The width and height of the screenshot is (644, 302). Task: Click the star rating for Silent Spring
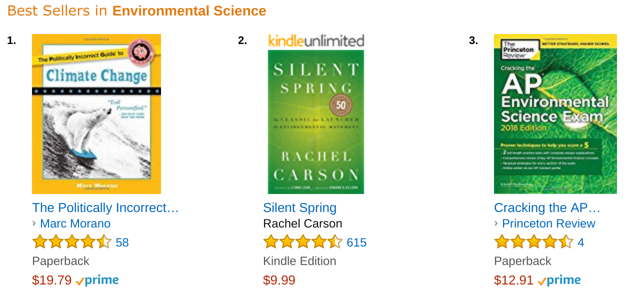coord(302,242)
